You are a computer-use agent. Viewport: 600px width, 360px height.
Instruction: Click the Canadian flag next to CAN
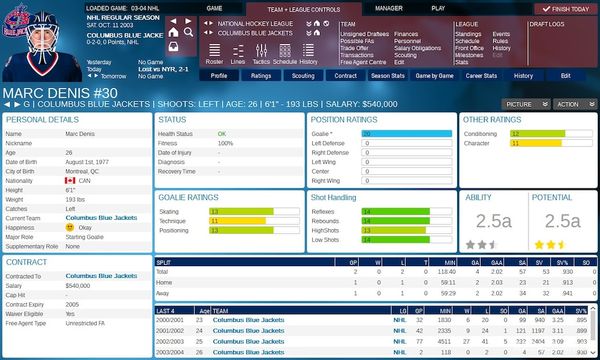[70, 181]
